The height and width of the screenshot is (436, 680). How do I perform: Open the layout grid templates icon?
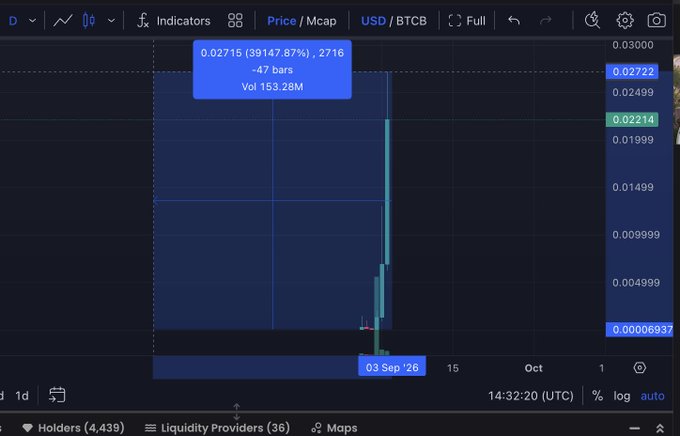235,20
